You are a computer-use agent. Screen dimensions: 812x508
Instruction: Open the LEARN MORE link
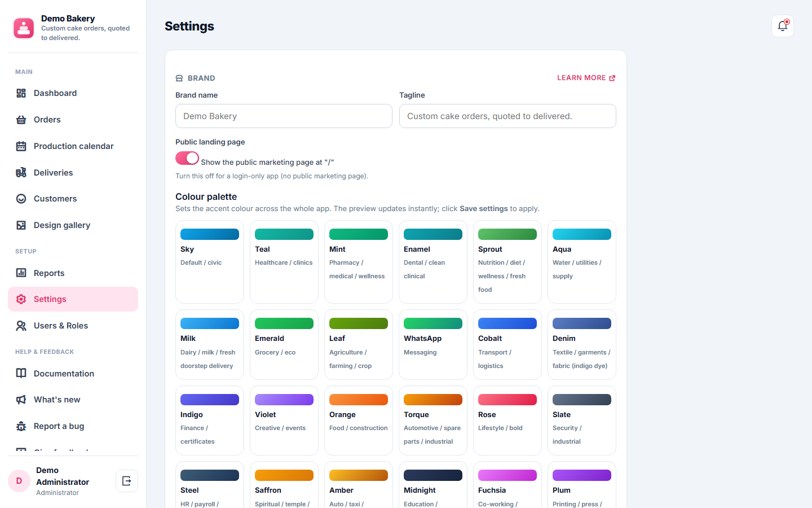tap(586, 78)
